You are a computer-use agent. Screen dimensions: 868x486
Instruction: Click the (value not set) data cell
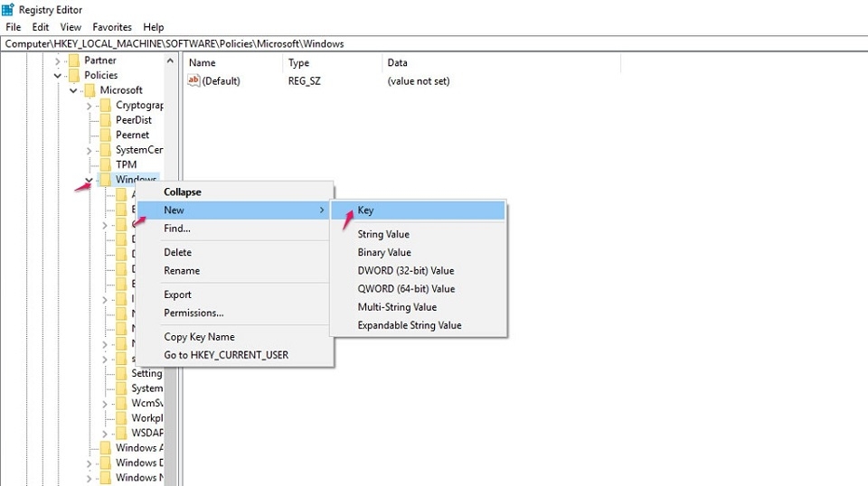coord(419,80)
